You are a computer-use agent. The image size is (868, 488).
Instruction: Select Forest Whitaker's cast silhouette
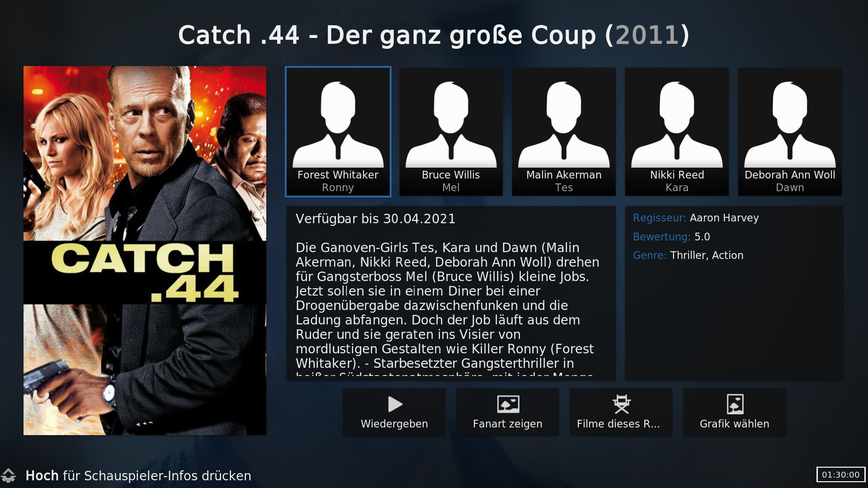338,124
